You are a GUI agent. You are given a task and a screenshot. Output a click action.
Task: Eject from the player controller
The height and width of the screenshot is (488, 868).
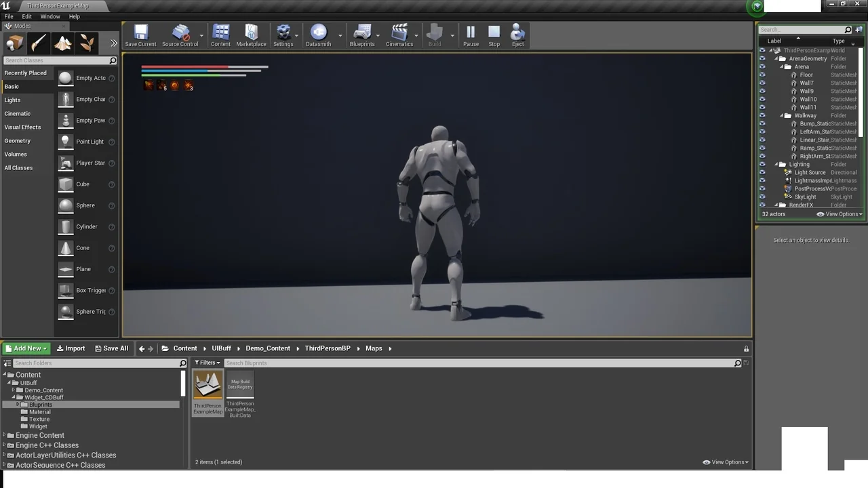517,36
